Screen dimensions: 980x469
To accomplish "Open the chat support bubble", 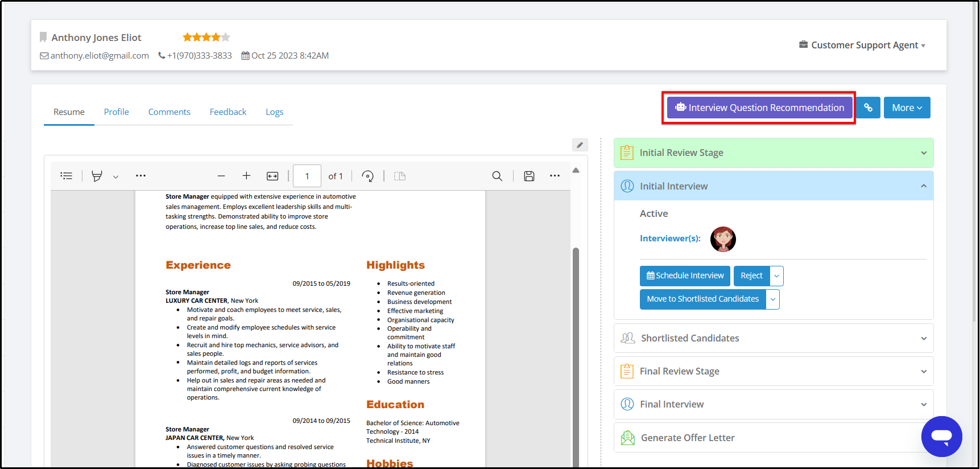I will point(942,437).
